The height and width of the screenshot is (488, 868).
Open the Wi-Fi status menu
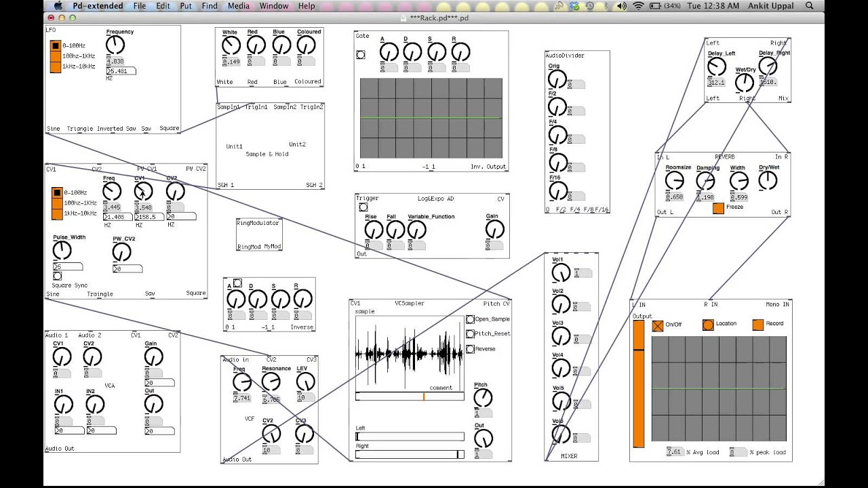[x=638, y=6]
